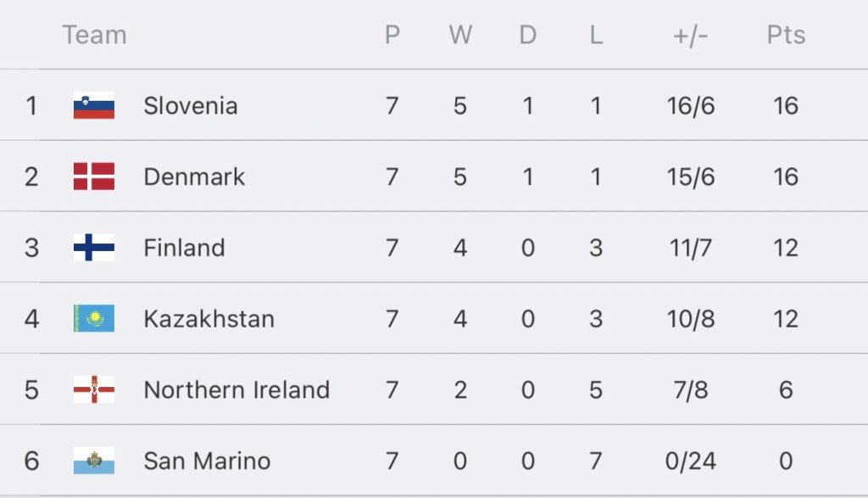Click the D draws column header
The height and width of the screenshot is (498, 868).
[x=527, y=35]
